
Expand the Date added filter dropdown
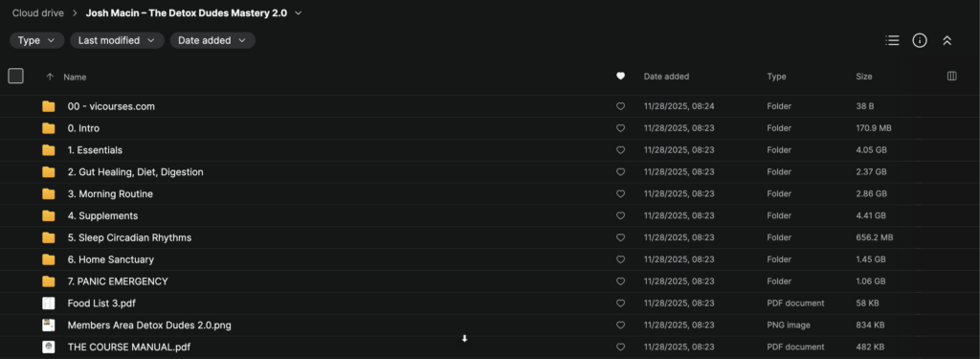212,40
